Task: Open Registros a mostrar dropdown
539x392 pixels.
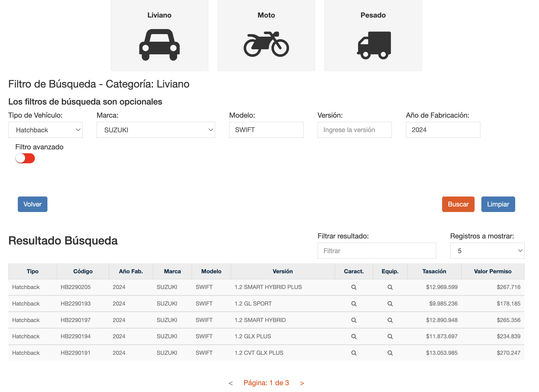Action: point(487,251)
